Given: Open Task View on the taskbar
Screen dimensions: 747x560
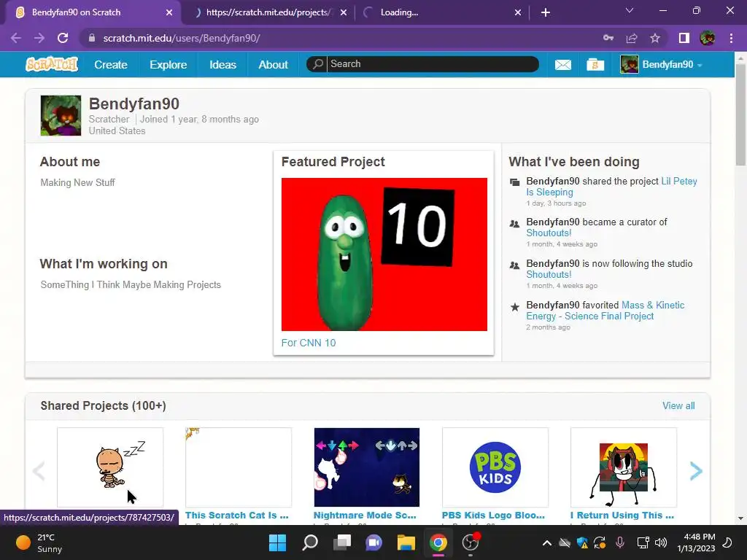Looking at the screenshot, I should tap(342, 542).
